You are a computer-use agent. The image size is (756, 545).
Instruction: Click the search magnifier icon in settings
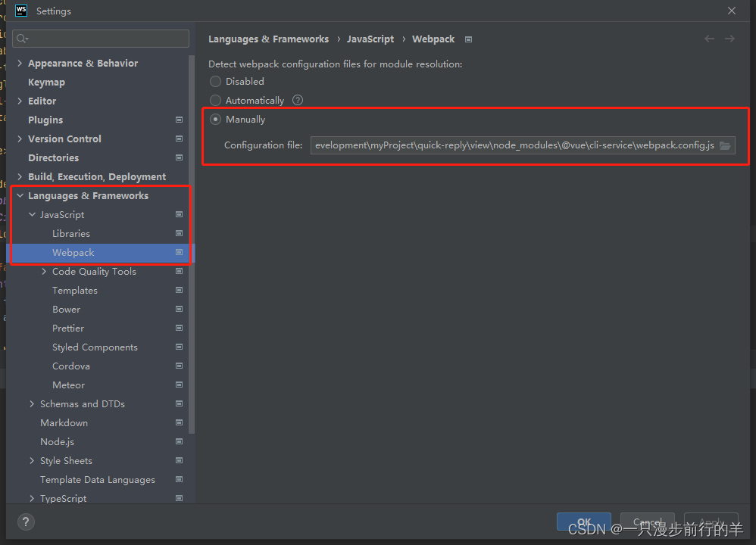[22, 39]
